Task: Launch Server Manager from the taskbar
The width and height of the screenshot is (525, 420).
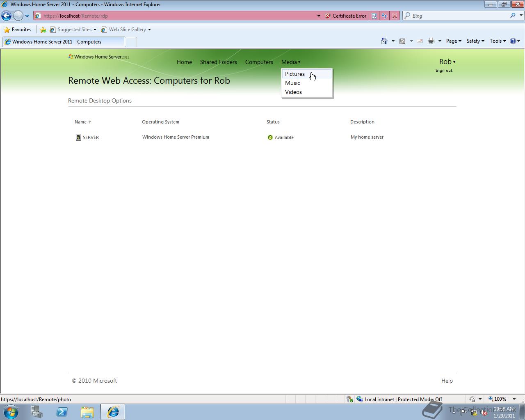Action: 37,412
